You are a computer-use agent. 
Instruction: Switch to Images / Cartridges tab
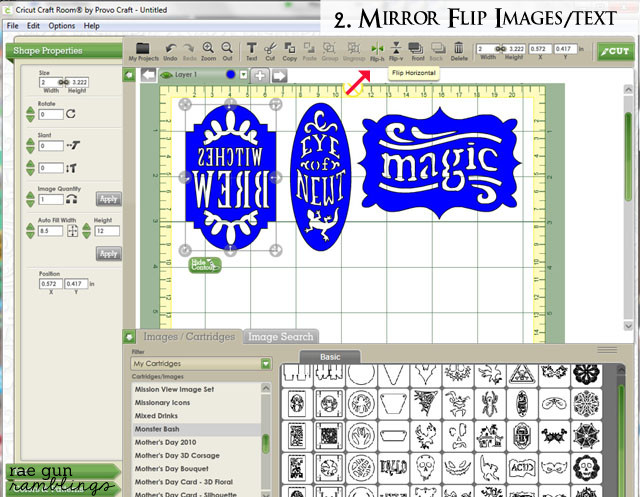(189, 337)
